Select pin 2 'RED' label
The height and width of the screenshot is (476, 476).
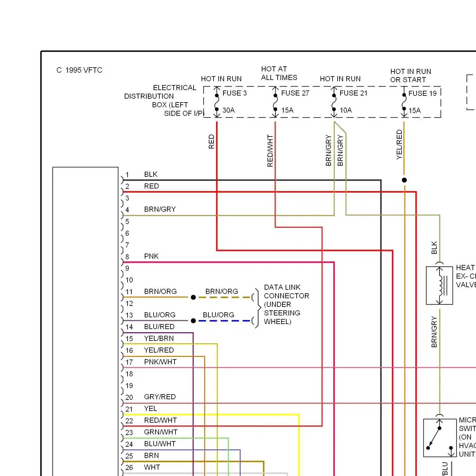click(x=151, y=186)
